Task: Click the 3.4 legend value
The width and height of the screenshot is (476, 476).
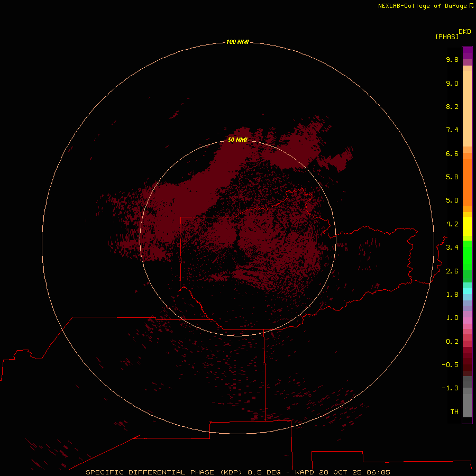Action: click(x=452, y=248)
